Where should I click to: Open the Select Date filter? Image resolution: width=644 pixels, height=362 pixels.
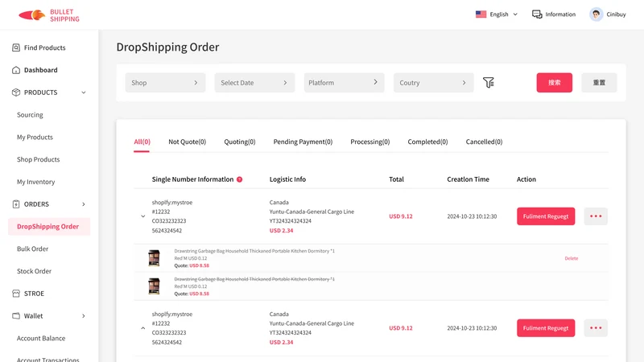point(254,83)
